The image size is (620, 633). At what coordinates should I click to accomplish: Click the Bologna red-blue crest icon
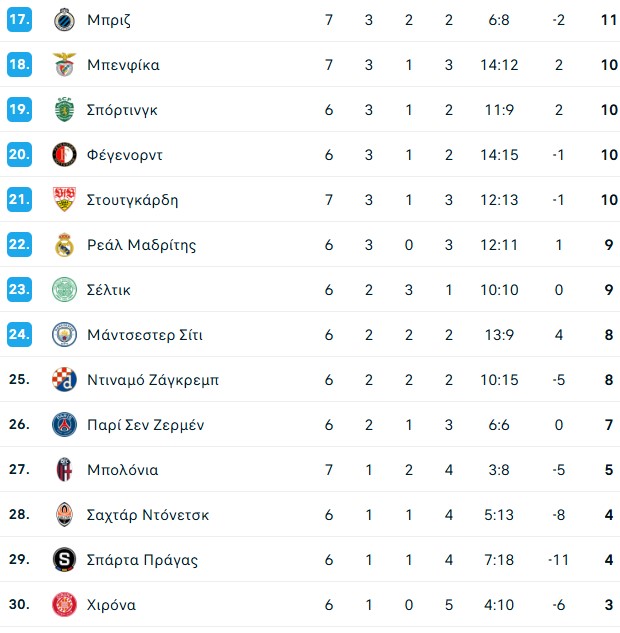pyautogui.click(x=64, y=470)
